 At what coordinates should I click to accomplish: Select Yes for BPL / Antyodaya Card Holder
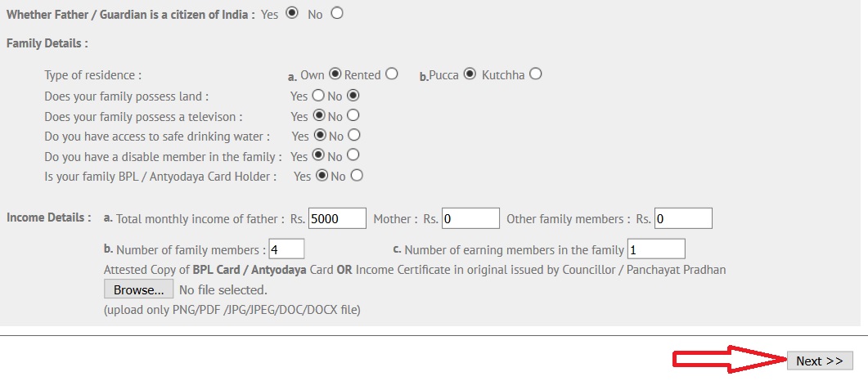322,175
